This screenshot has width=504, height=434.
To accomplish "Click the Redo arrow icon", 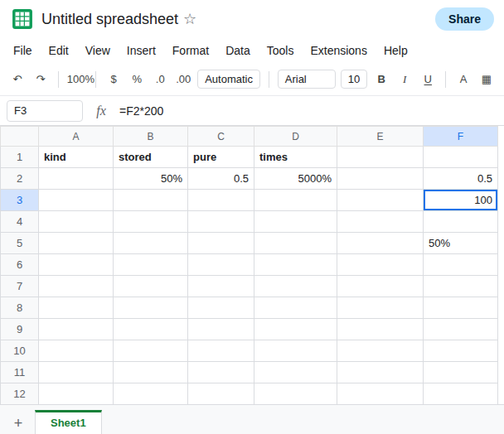I will tap(41, 79).
